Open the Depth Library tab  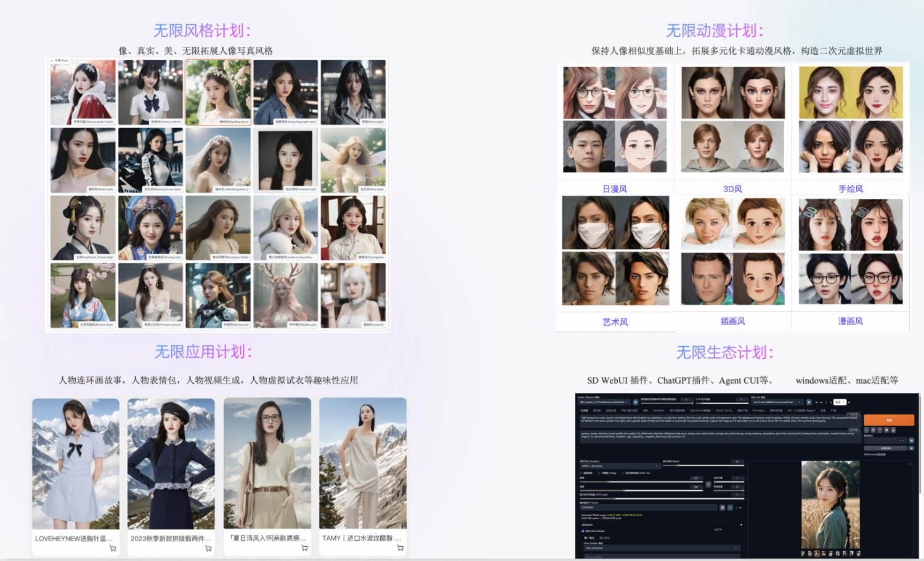(x=724, y=411)
